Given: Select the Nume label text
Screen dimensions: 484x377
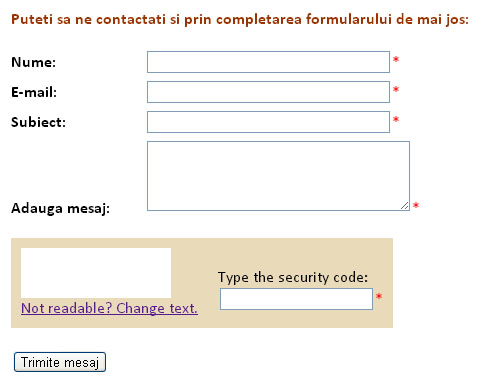Looking at the screenshot, I should click(x=34, y=62).
